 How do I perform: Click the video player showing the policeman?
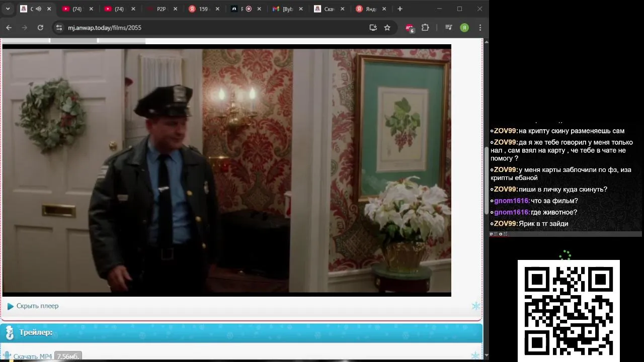(226, 170)
